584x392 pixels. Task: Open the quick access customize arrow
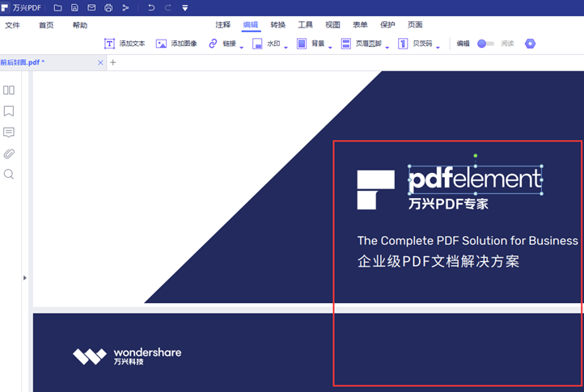point(185,8)
